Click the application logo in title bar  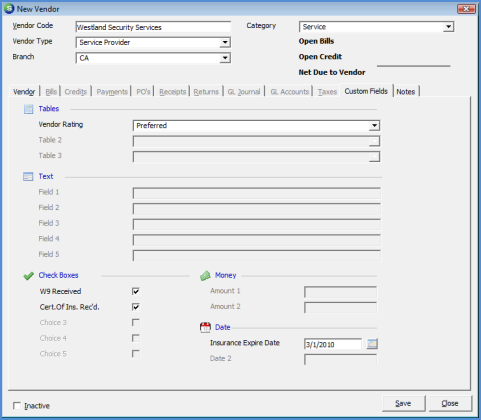click(x=9, y=9)
